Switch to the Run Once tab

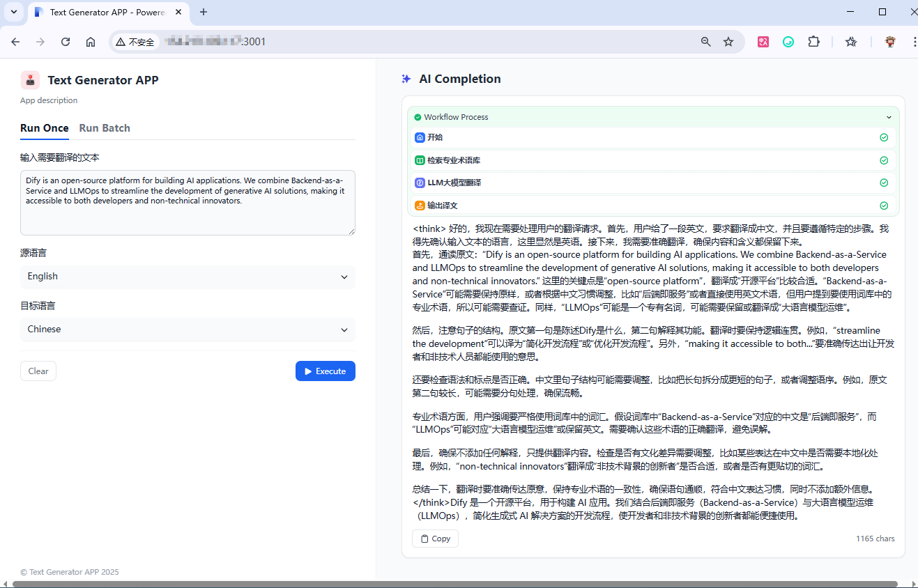pos(45,128)
